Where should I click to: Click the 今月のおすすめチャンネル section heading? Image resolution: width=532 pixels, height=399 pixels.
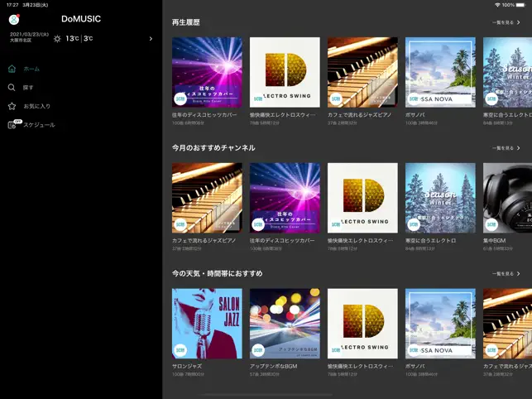point(213,148)
